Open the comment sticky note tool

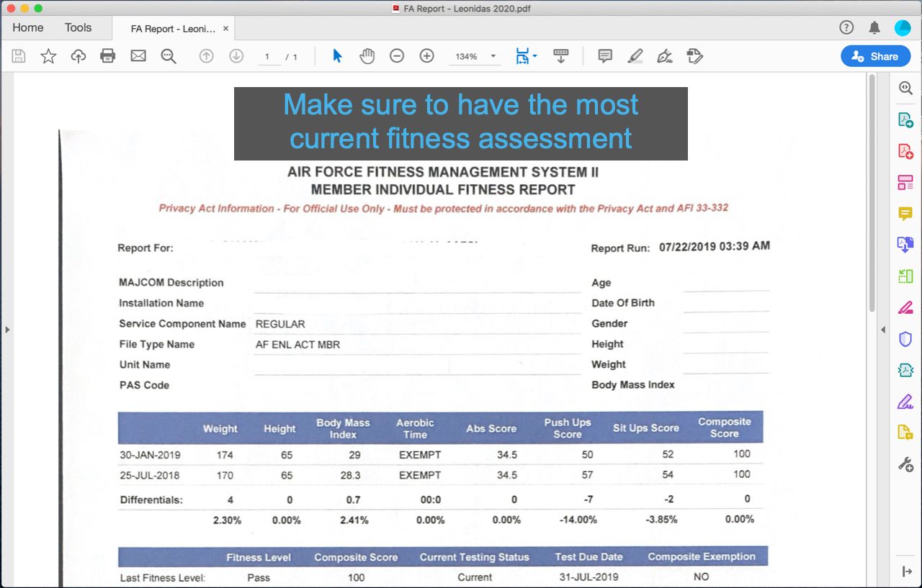point(605,56)
